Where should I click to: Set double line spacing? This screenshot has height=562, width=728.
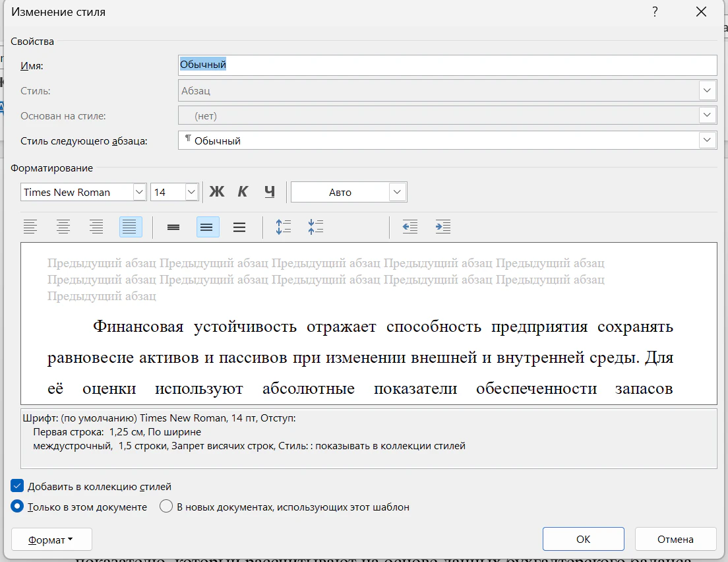239,227
